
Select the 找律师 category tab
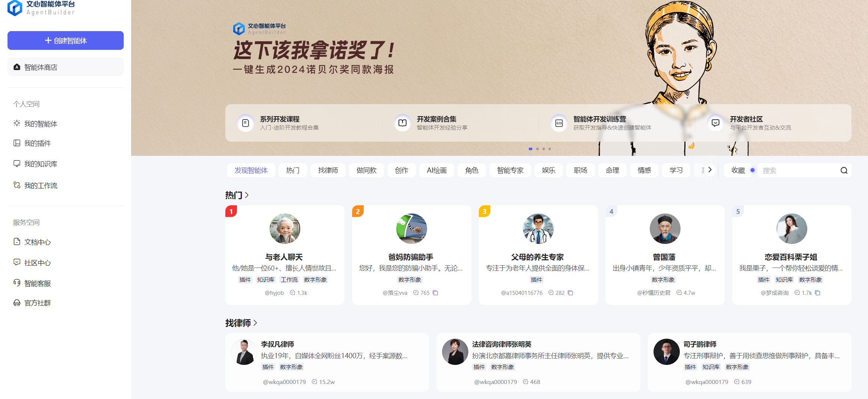coord(328,170)
